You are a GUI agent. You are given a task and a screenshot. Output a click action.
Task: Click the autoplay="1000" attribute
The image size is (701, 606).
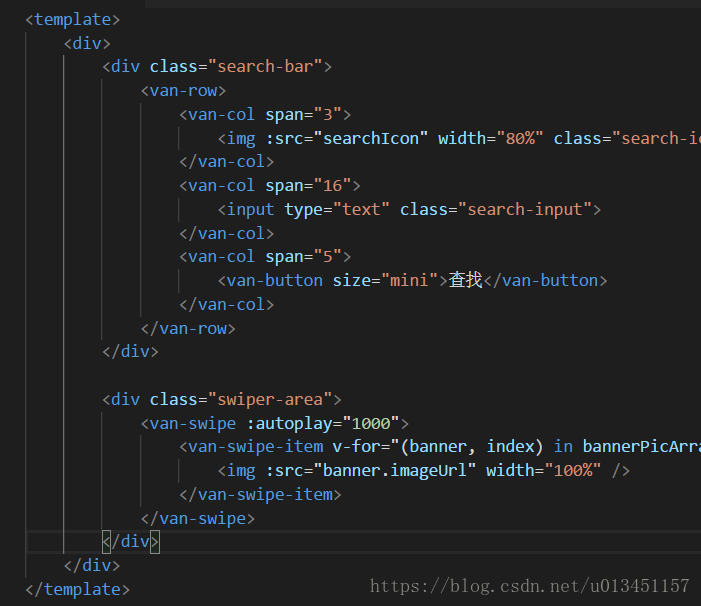[323, 423]
